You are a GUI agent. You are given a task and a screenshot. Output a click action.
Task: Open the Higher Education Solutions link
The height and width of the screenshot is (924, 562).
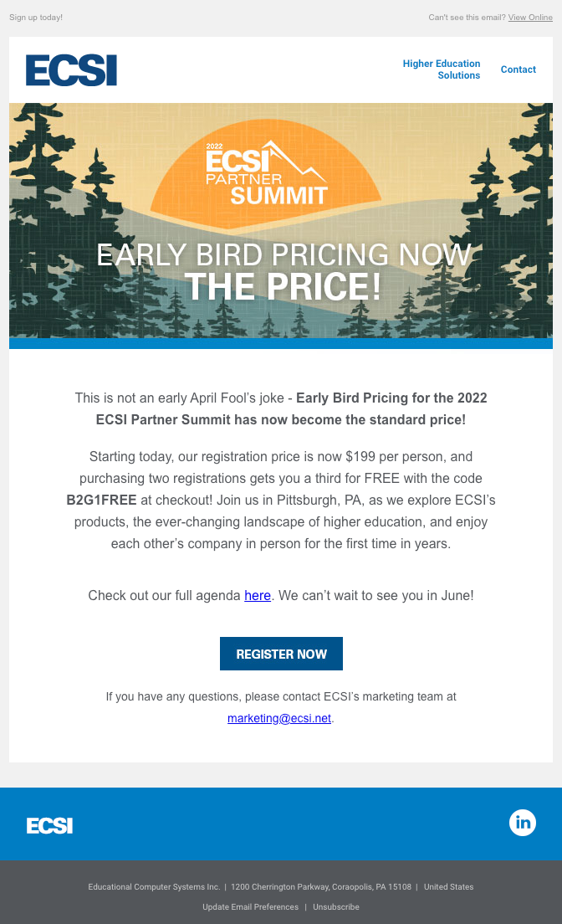(x=442, y=69)
